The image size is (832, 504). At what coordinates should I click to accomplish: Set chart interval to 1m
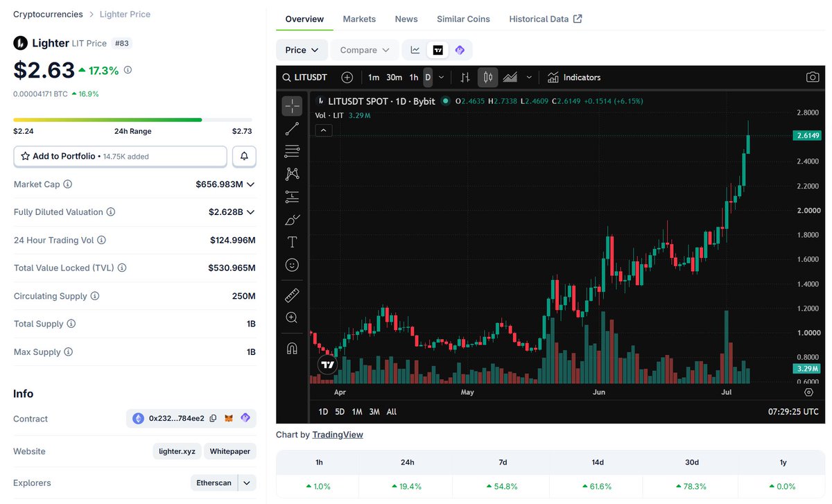(374, 77)
